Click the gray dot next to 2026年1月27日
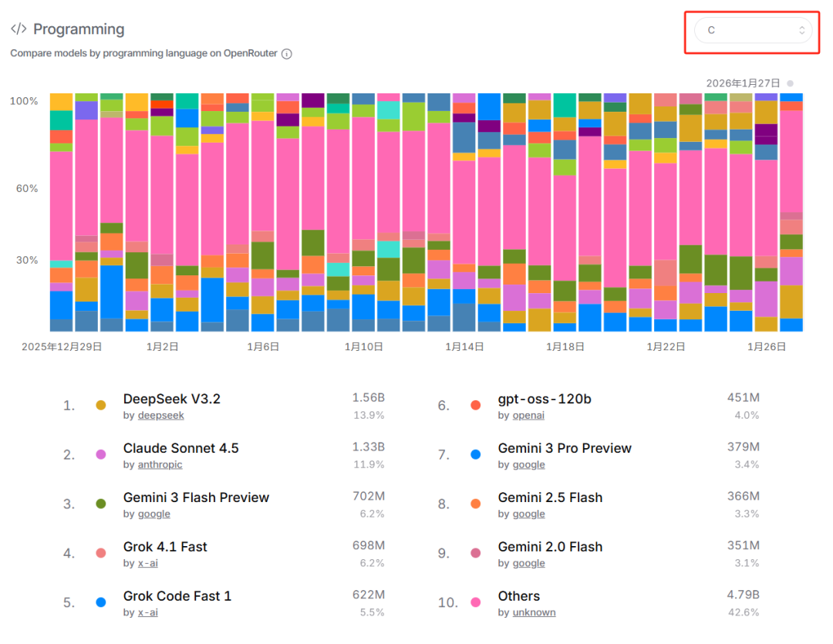The image size is (833, 644). point(790,83)
